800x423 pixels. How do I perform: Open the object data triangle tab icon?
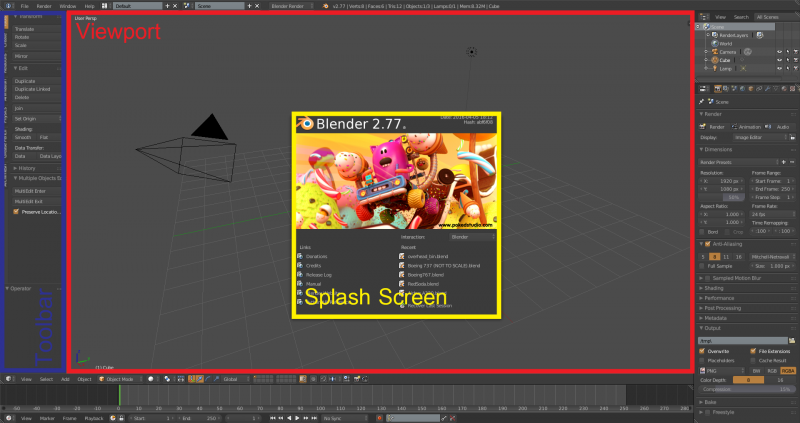click(x=776, y=88)
